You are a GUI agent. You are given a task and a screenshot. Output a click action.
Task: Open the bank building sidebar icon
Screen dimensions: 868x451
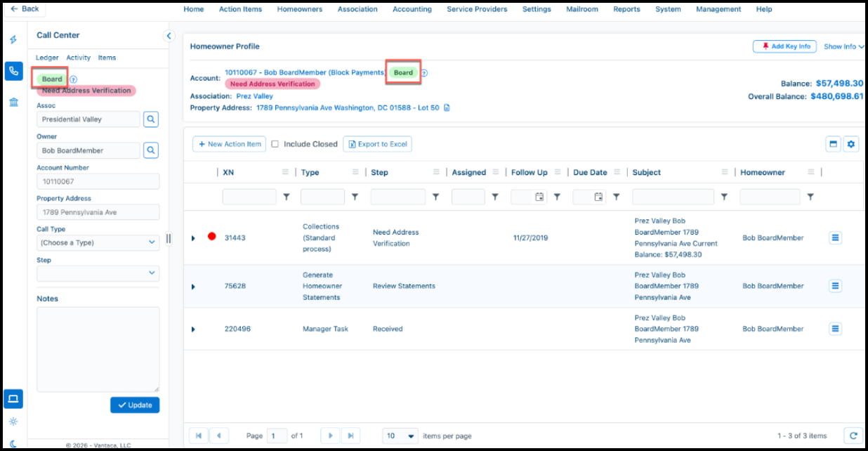(13, 103)
